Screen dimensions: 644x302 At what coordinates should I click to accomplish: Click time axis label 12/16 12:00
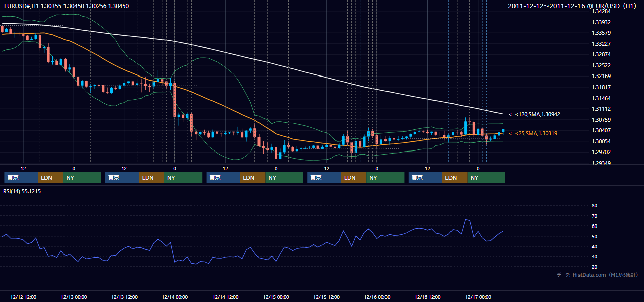[428, 297]
